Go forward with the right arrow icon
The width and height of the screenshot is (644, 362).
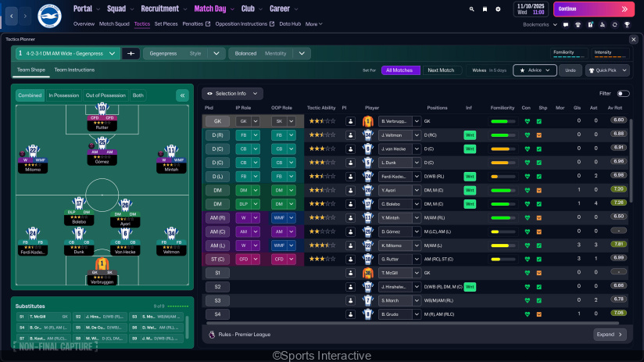[x=25, y=16]
